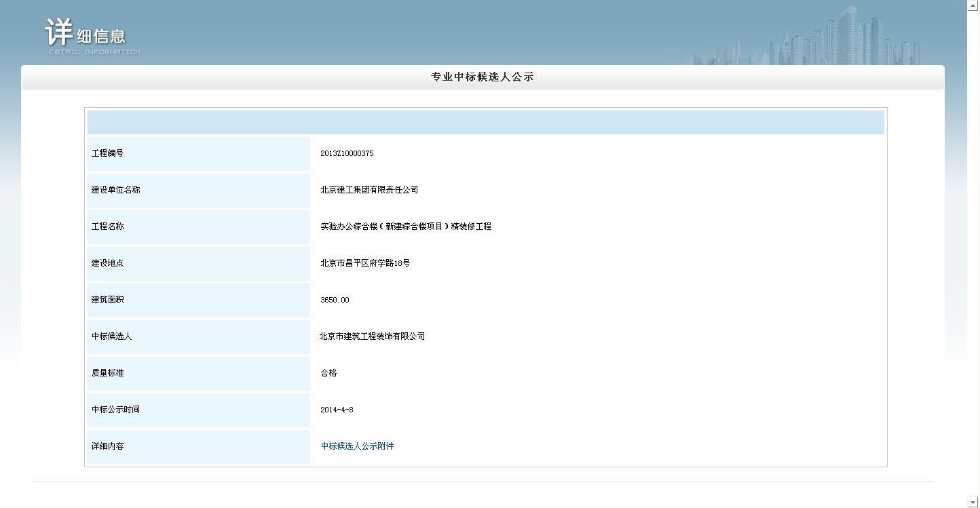Click the 详细内容 label cell
This screenshot has height=508, width=980.
pyautogui.click(x=198, y=447)
